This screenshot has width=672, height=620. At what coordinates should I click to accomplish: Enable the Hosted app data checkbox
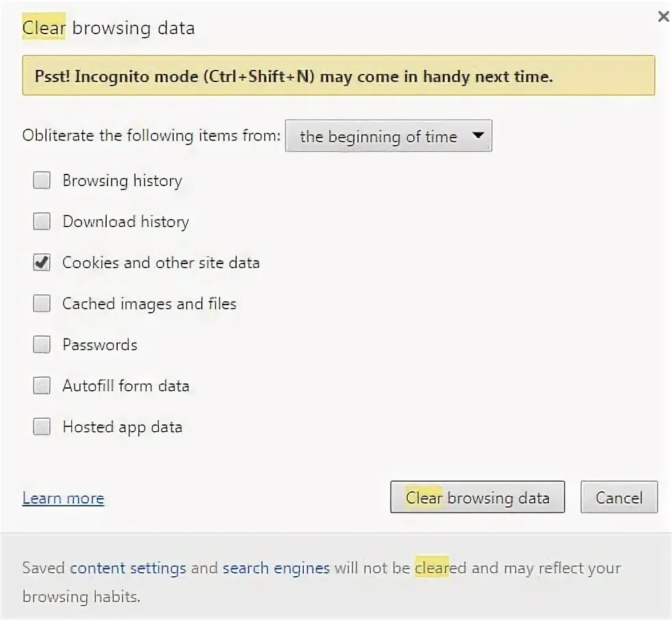tap(42, 427)
